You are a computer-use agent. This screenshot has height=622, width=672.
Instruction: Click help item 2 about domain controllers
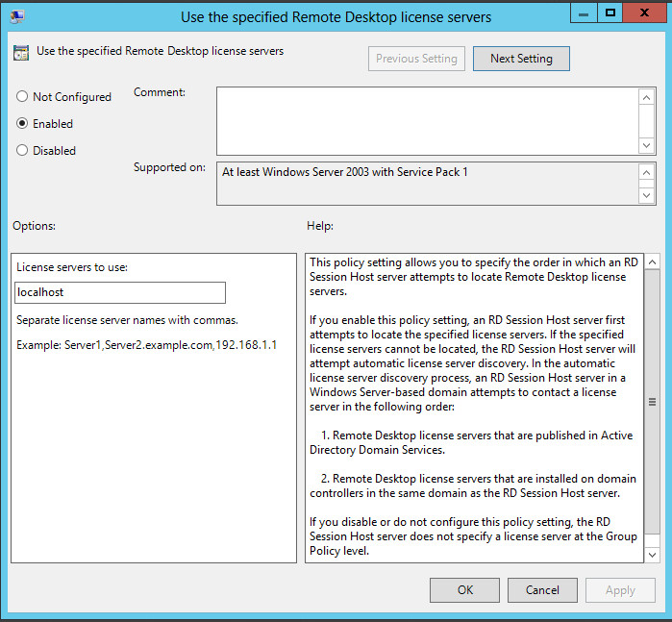[473, 485]
